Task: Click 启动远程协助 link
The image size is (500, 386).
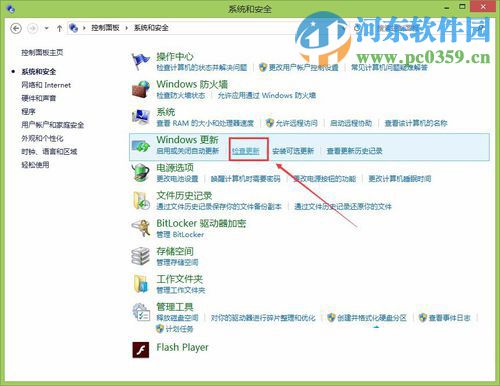Action: 351,123
